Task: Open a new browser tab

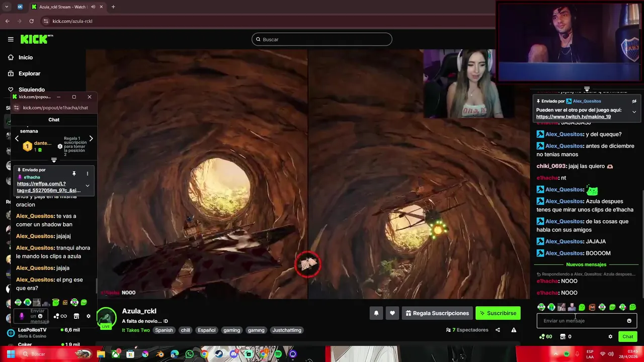Action: click(113, 7)
